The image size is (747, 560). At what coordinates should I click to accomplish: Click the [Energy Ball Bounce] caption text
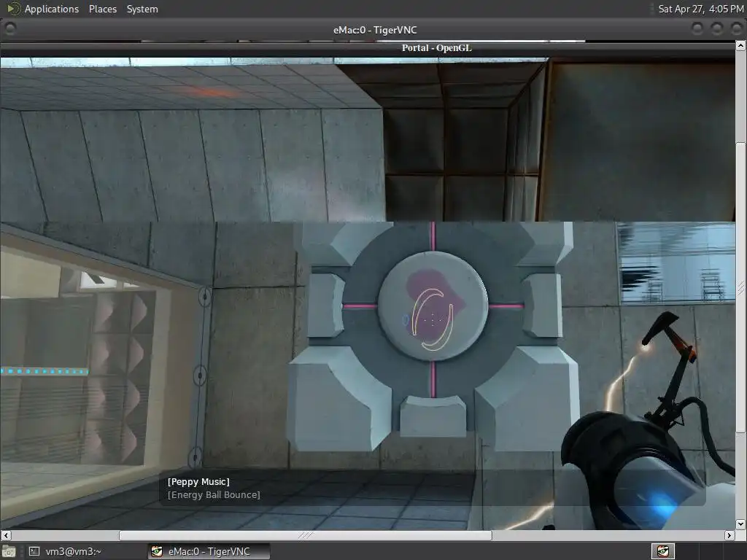(214, 495)
